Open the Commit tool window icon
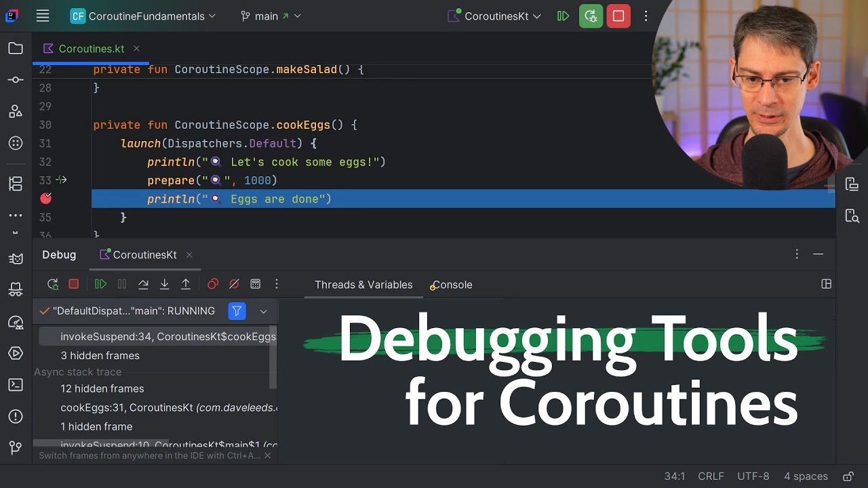 pos(15,80)
